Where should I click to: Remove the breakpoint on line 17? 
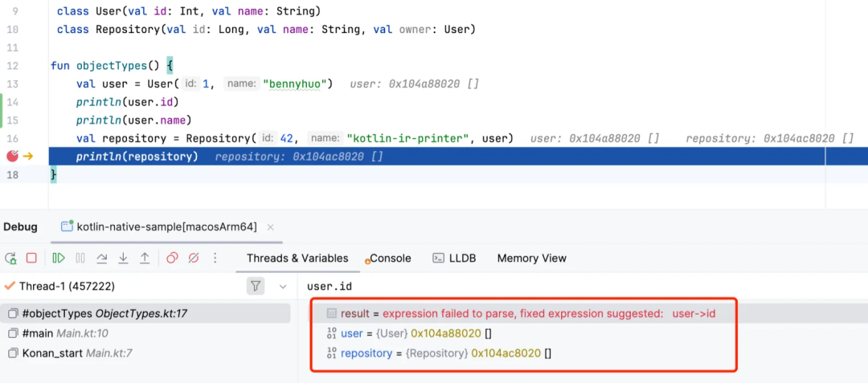[x=12, y=157]
